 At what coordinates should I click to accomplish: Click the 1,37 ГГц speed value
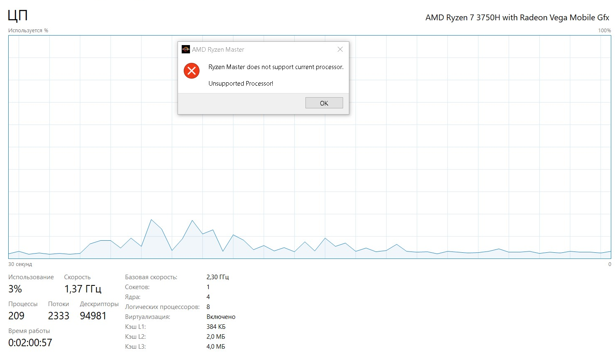[x=83, y=289]
